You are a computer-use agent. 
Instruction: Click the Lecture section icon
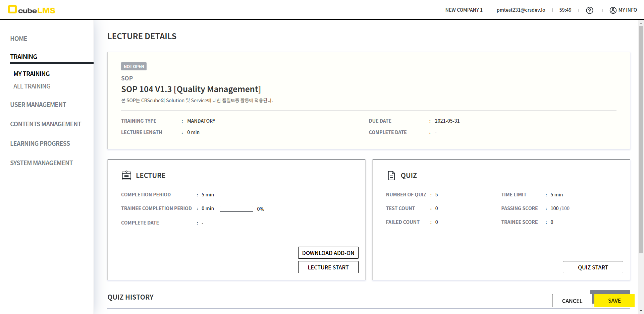[x=126, y=176]
